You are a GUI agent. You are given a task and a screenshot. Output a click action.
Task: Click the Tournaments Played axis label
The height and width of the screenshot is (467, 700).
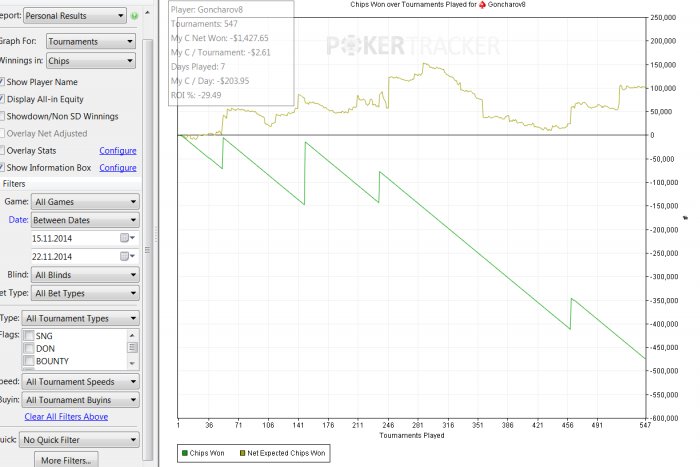tap(412, 435)
